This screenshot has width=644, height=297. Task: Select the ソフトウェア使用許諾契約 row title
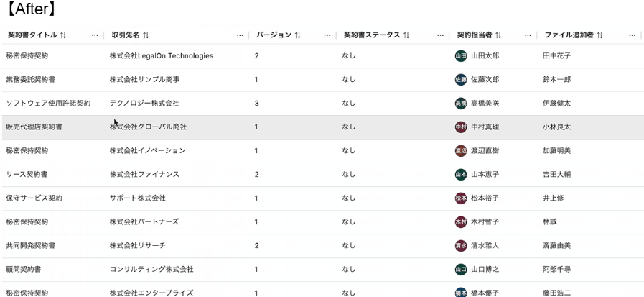(x=48, y=104)
